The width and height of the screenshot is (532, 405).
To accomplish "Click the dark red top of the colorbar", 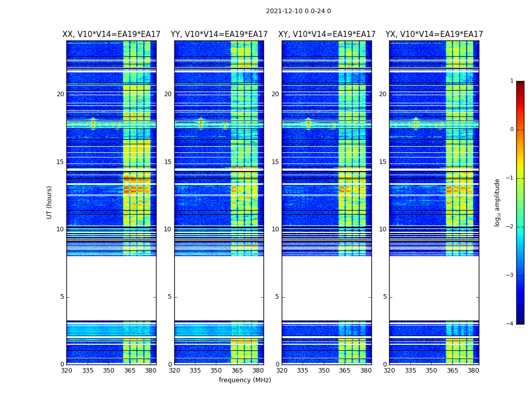I will pos(520,84).
